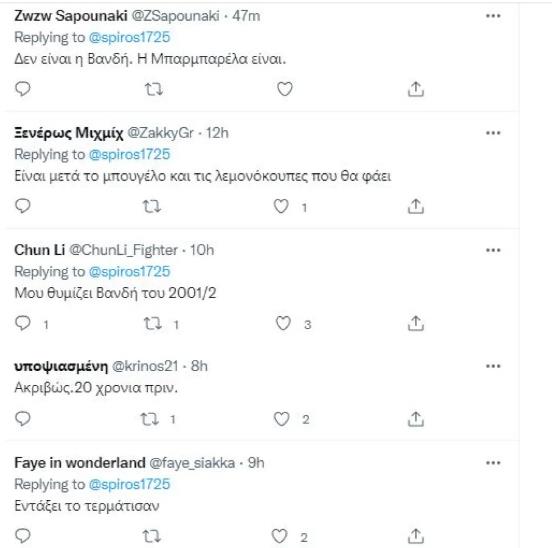Open more options on υποψιασμένη tweet
552x548 pixels.
(493, 366)
